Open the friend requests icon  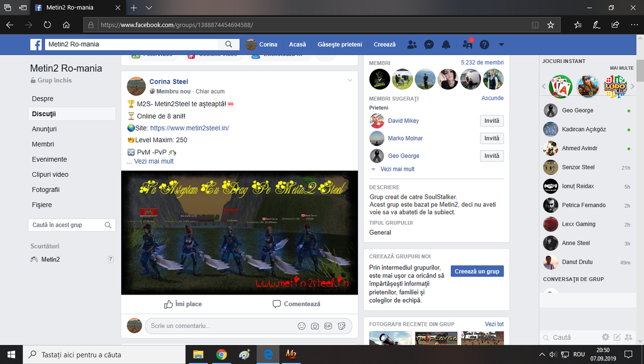pos(412,44)
